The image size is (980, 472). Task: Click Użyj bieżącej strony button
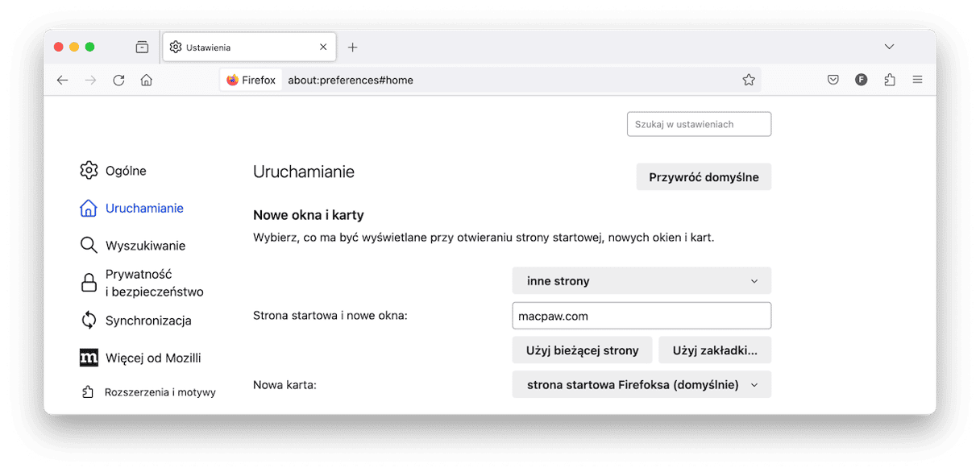click(582, 350)
